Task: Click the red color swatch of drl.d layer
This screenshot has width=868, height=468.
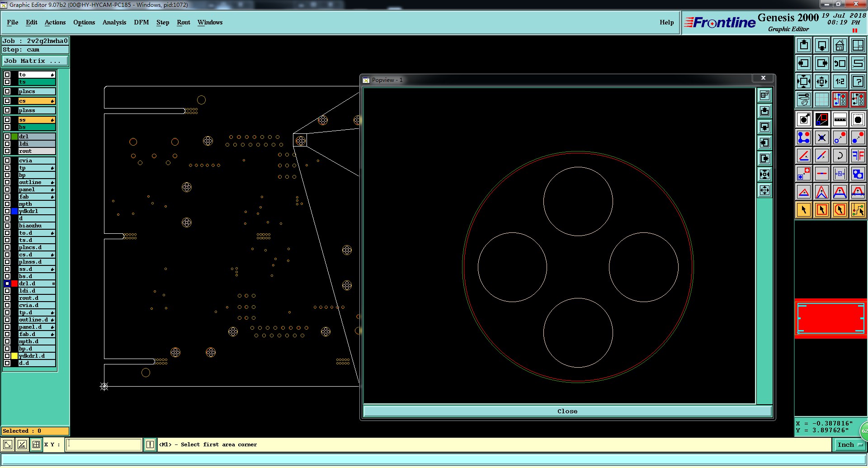Action: tap(14, 284)
